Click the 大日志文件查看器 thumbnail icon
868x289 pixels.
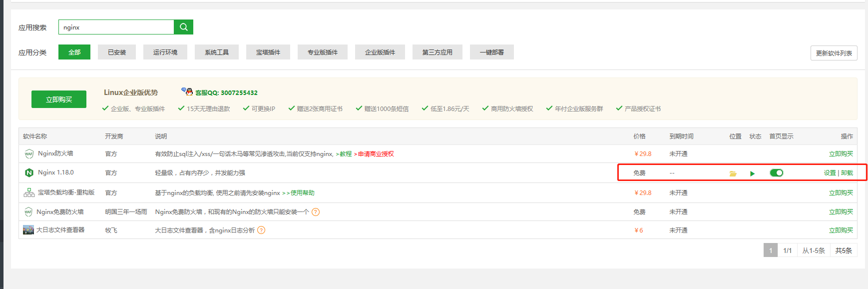click(28, 230)
